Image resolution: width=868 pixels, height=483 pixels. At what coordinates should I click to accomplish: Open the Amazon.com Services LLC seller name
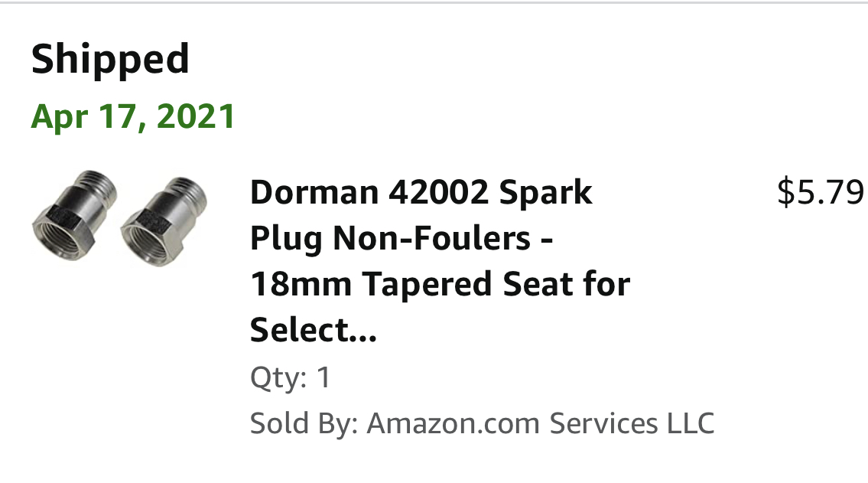541,423
